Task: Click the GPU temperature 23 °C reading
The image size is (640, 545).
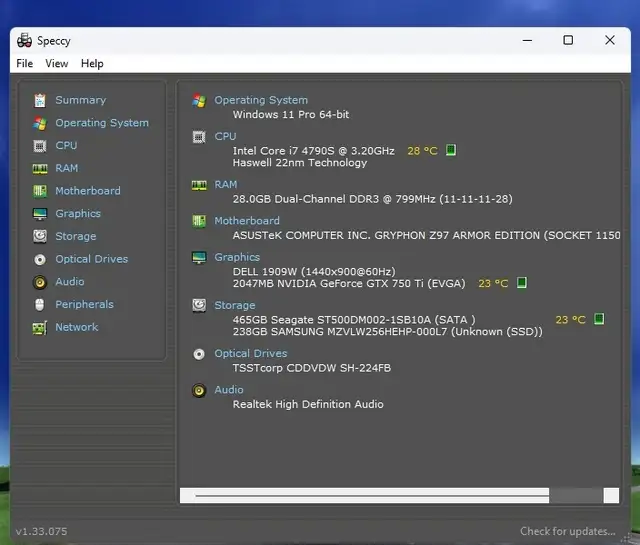Action: pos(493,284)
